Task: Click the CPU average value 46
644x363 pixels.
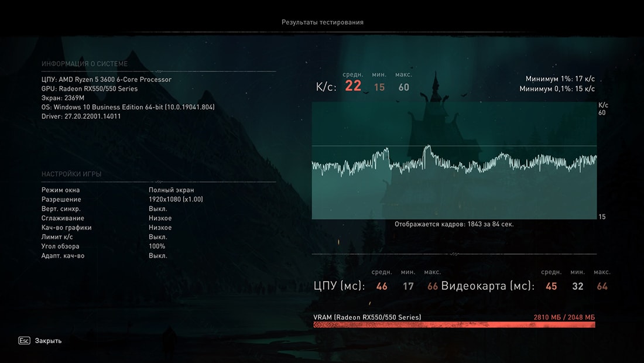Action: [382, 286]
